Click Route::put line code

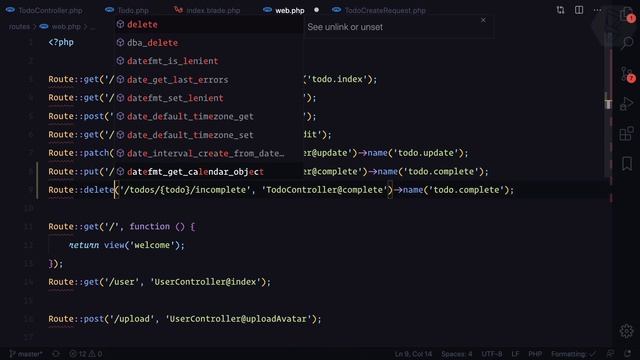pyautogui.click(x=268, y=171)
